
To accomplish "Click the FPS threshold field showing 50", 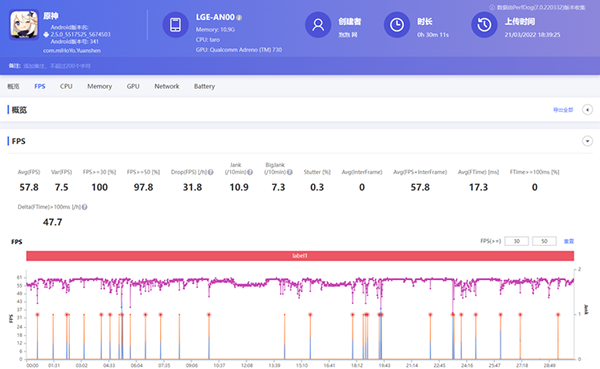I will click(x=544, y=241).
